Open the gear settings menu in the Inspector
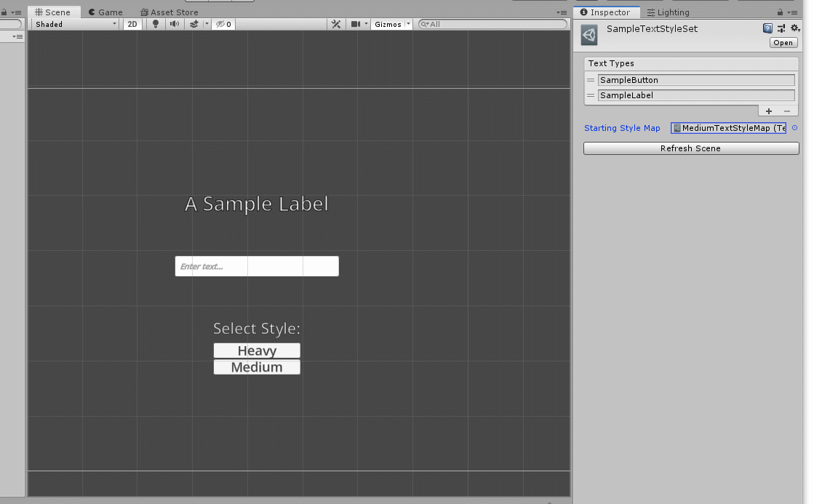Viewport: 814px width, 504px height. tap(795, 28)
